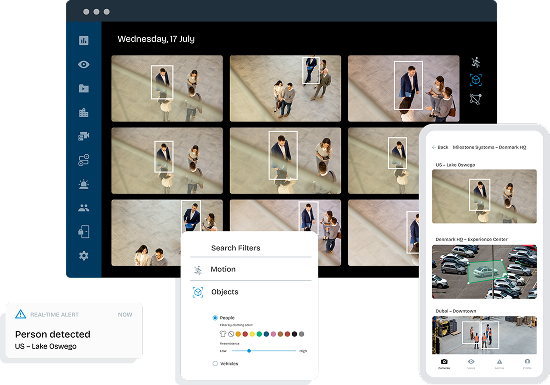Click the "NOW" timestamp on the alert card

click(125, 315)
